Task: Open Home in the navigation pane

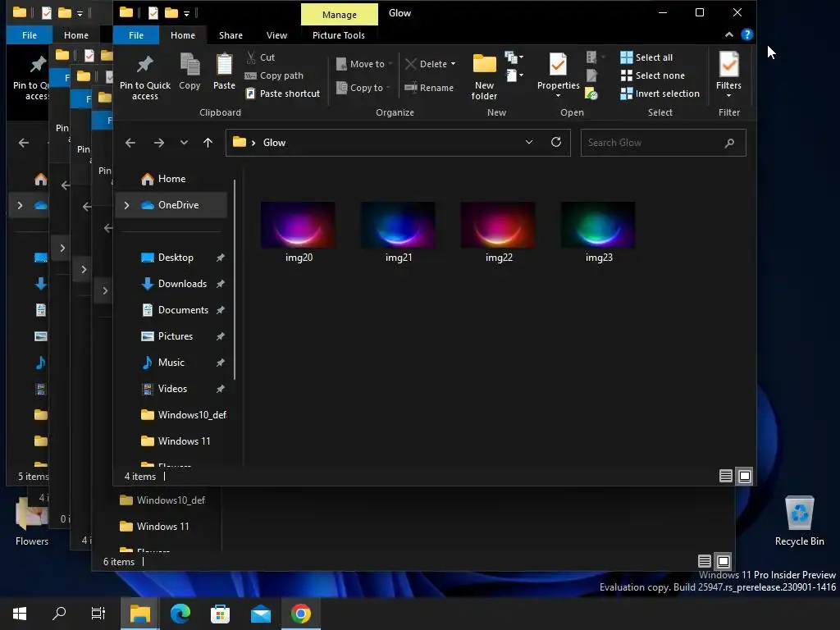Action: tap(164, 179)
